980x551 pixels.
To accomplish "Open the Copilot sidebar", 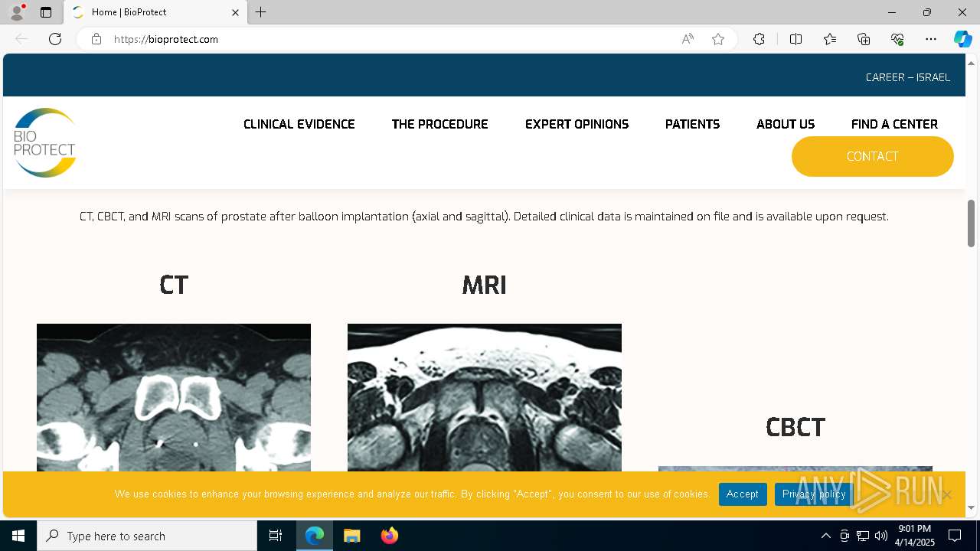I will coord(962,39).
